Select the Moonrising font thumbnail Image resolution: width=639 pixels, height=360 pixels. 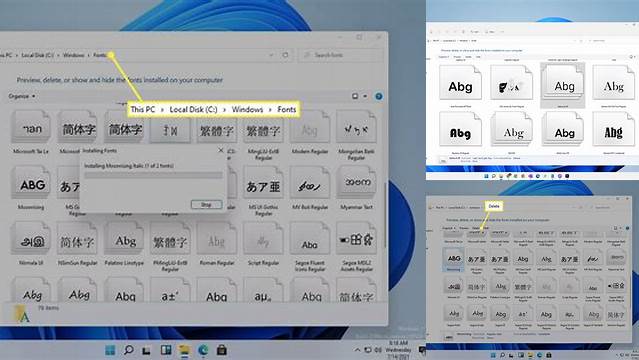click(31, 187)
